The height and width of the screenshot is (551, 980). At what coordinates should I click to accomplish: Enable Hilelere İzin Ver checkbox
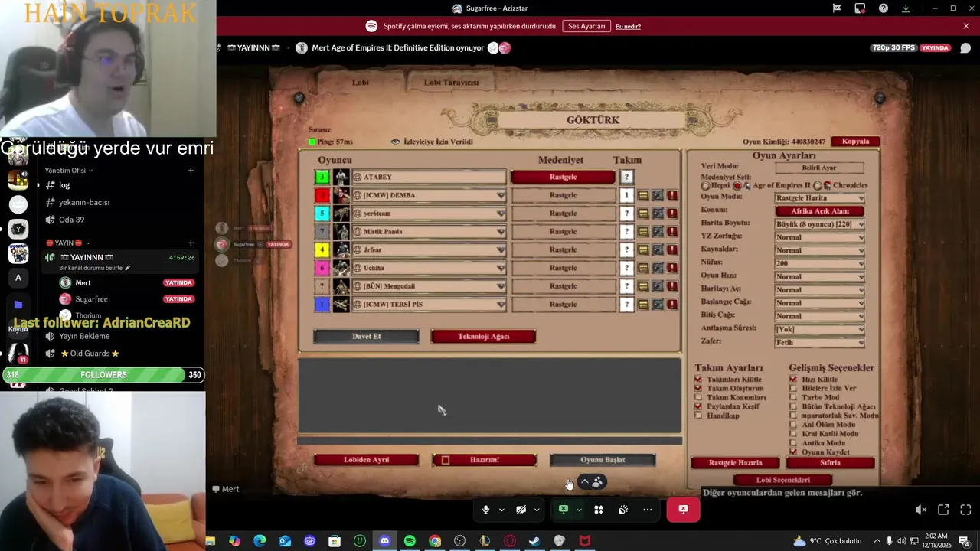[793, 389]
